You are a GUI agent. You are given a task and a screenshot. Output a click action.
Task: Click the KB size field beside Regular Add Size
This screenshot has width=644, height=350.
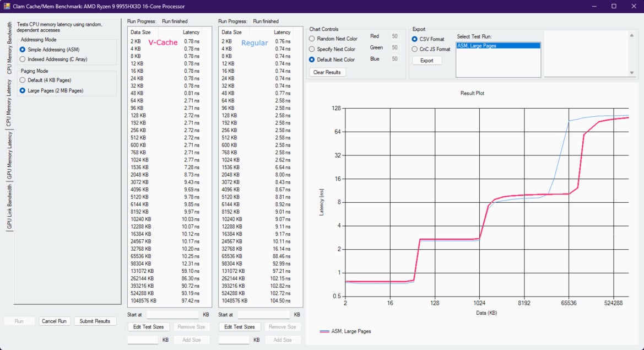pyautogui.click(x=234, y=340)
